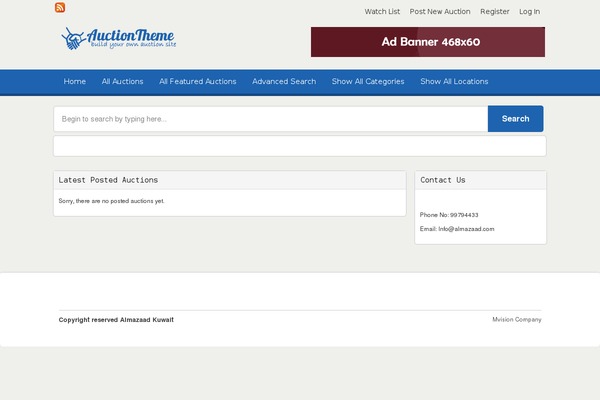Click 'Sorry, there are no posted auctions yet' text
Viewport: 600px width, 400px height.
pos(111,201)
